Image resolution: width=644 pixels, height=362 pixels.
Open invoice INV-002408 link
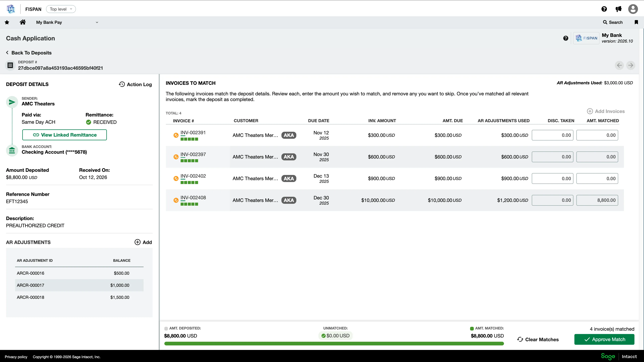(193, 198)
